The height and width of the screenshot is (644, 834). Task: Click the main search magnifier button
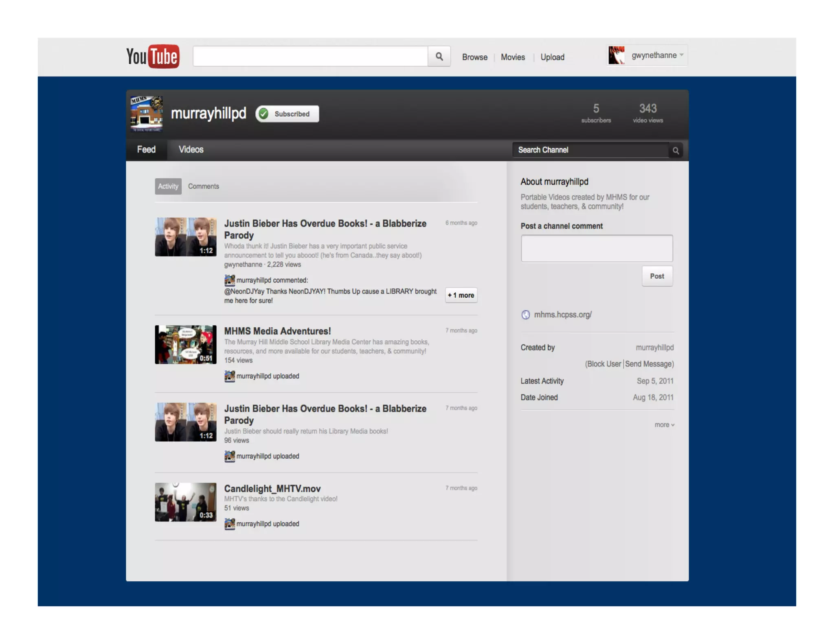439,56
